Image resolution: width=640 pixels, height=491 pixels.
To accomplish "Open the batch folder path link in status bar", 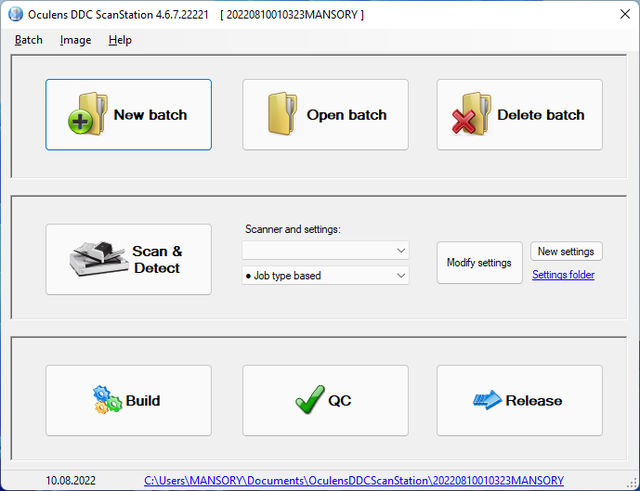I will (354, 480).
